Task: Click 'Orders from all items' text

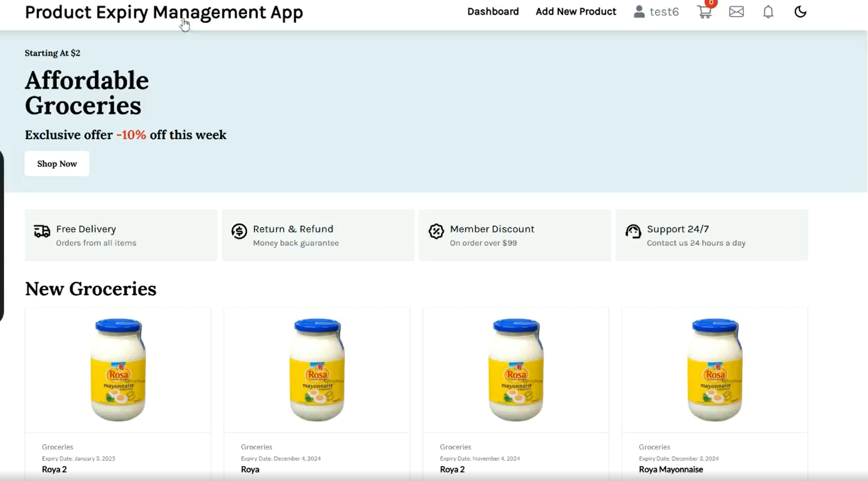Action: (x=96, y=243)
